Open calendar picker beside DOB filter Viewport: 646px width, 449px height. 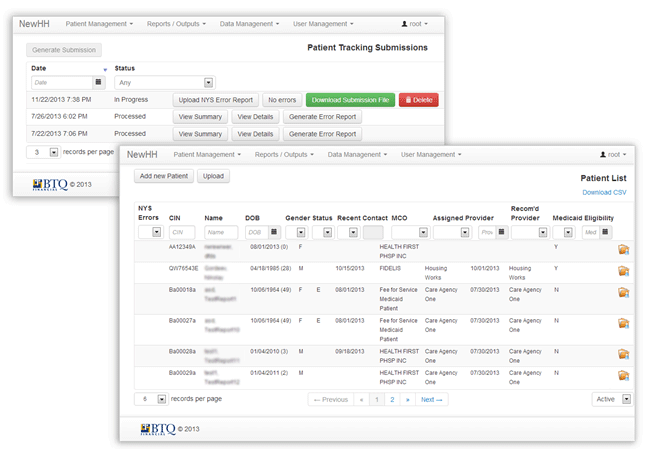tap(274, 232)
